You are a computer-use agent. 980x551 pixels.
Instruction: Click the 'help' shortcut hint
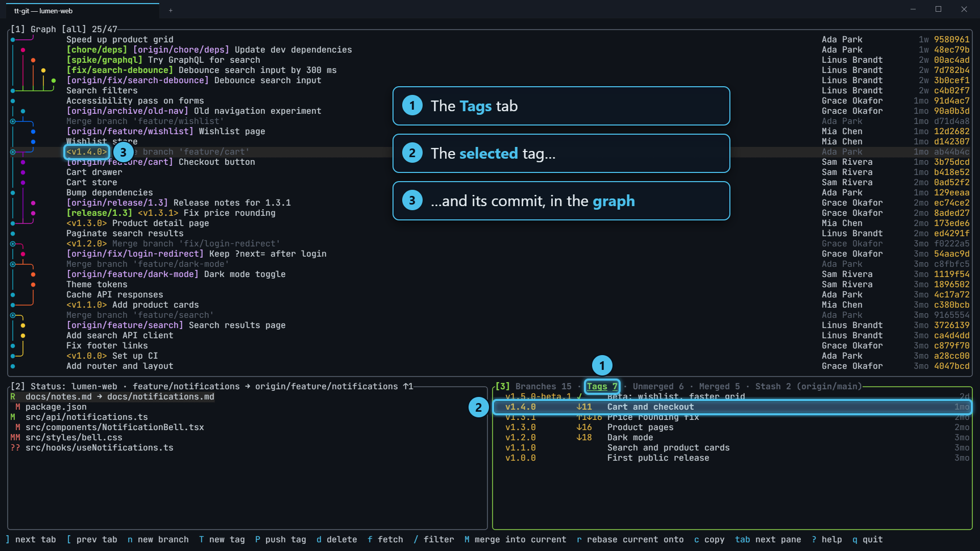[826, 540]
